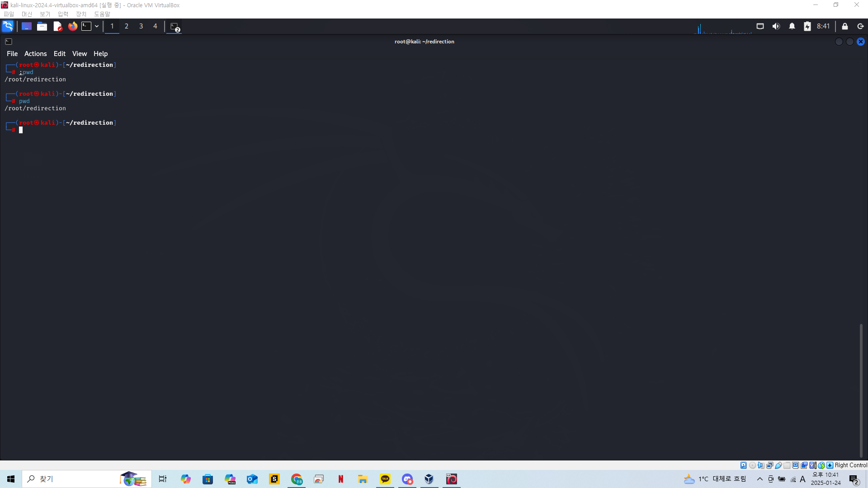Click the network connection status icon

click(760, 26)
